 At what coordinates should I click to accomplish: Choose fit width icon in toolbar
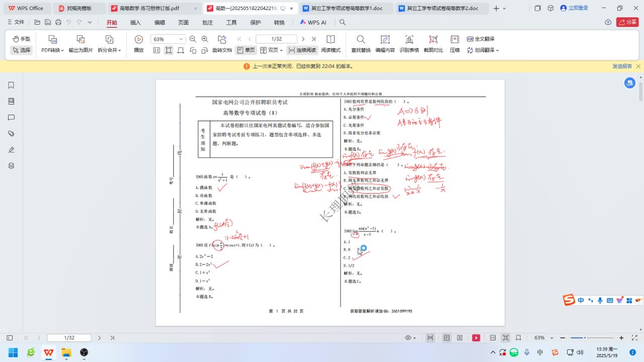[x=181, y=50]
